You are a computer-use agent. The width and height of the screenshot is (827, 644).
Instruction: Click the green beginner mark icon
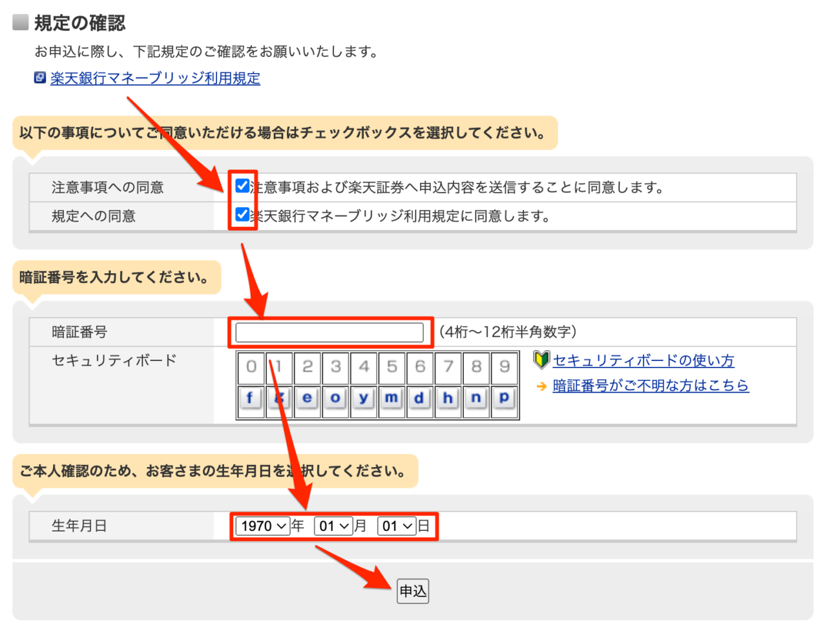coord(541,360)
